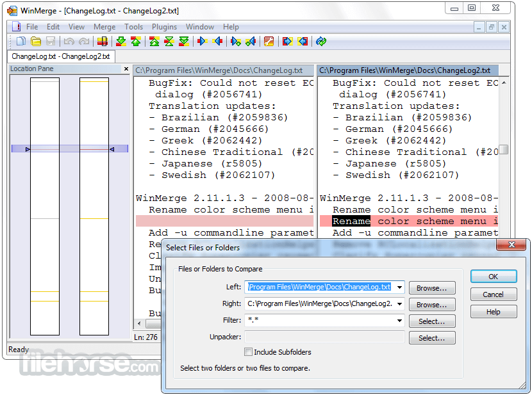
Task: Close the Location Pane with its x
Action: tap(126, 69)
